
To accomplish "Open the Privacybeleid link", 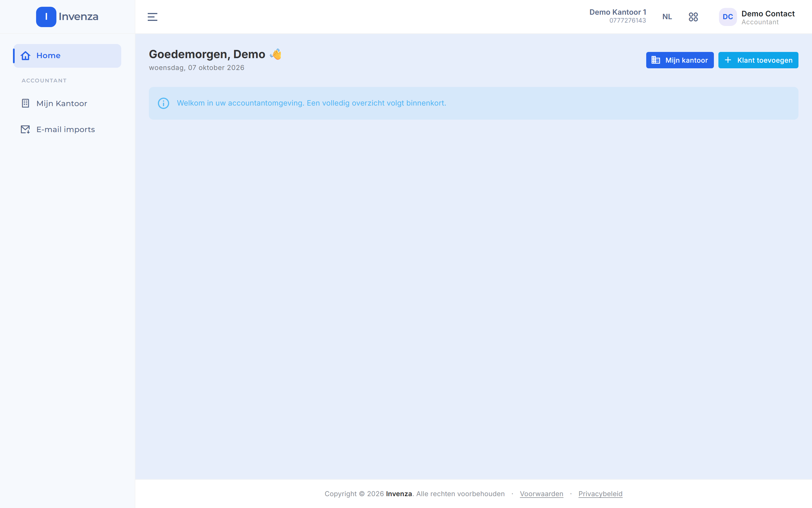I will 600,494.
